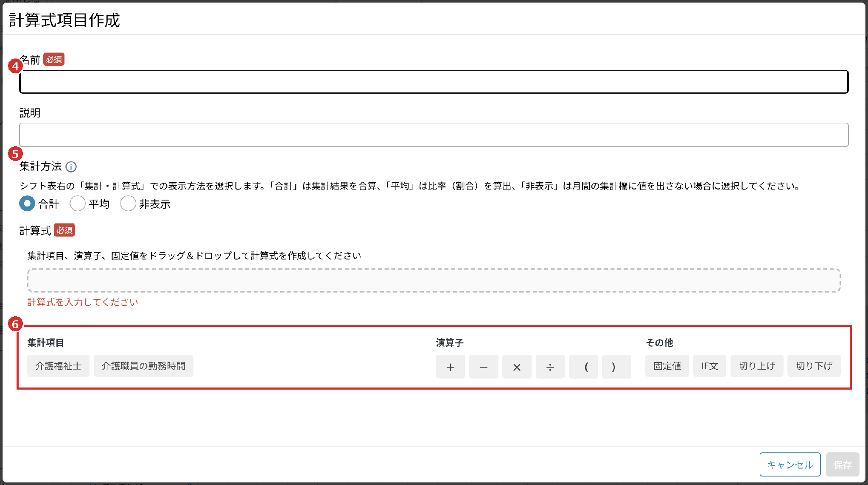Image resolution: width=868 pixels, height=485 pixels.
Task: Click the 計算式を入力してください error message
Action: (83, 302)
